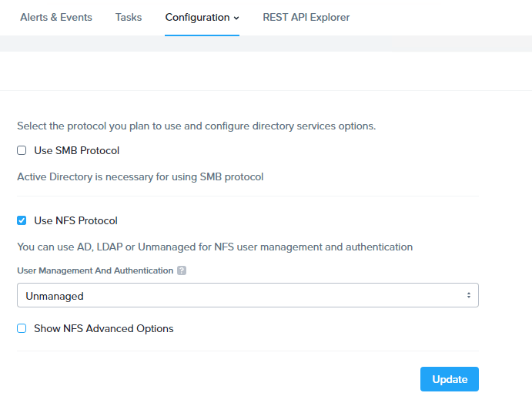Uncheck the Use NFS Protocol checkbox
The image size is (532, 403).
click(22, 221)
